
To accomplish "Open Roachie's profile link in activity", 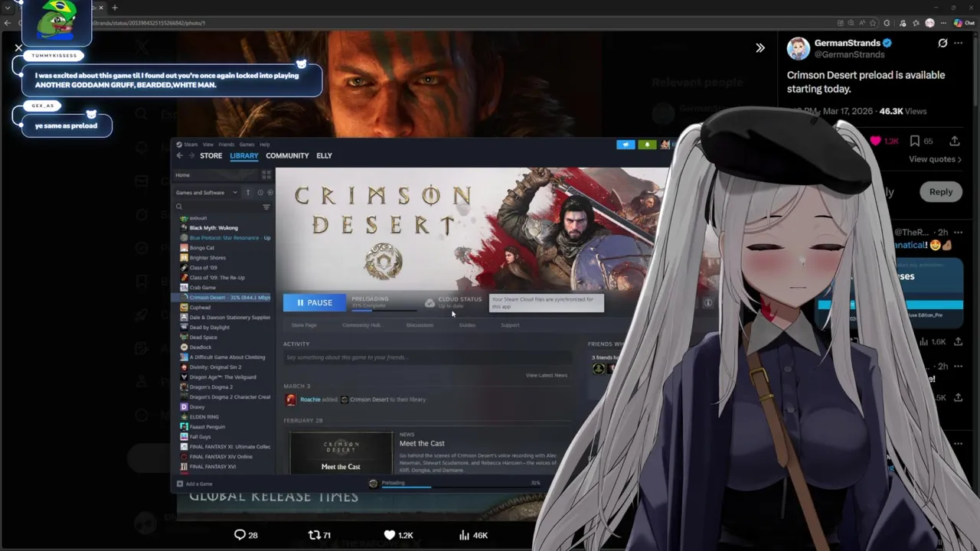I will coord(310,399).
